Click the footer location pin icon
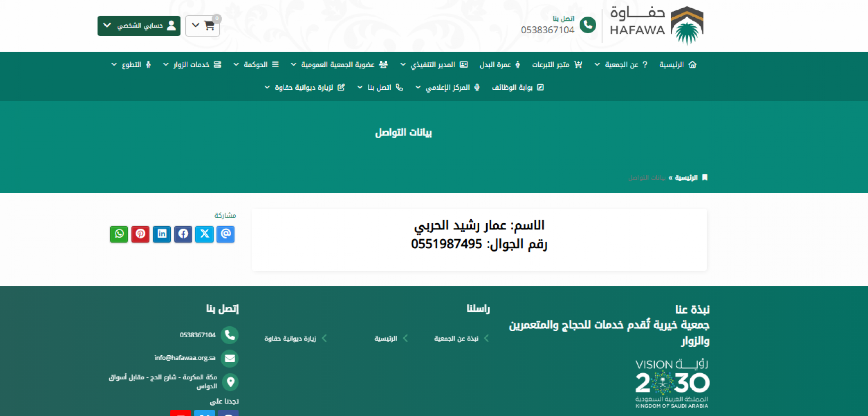The height and width of the screenshot is (416, 868). [x=230, y=382]
